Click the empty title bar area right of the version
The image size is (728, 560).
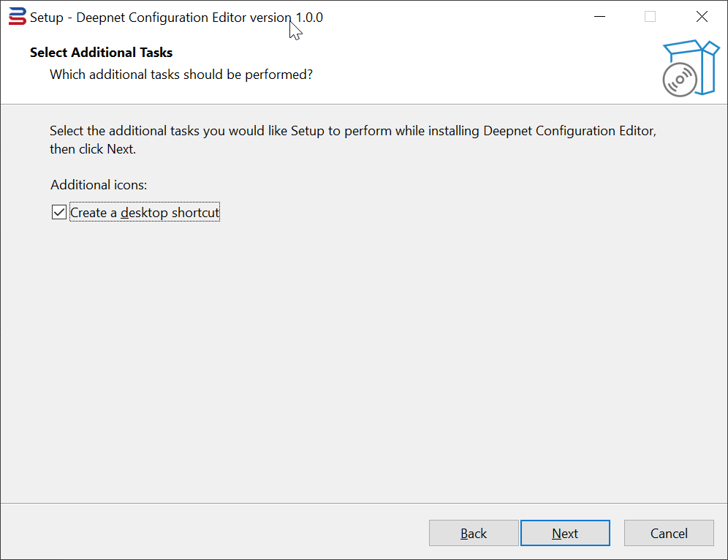[453, 17]
